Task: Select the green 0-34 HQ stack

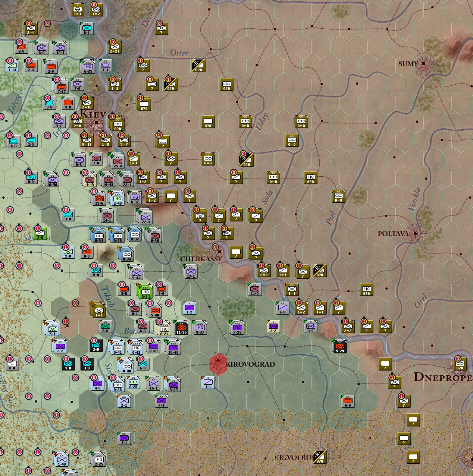Action: tap(145, 292)
